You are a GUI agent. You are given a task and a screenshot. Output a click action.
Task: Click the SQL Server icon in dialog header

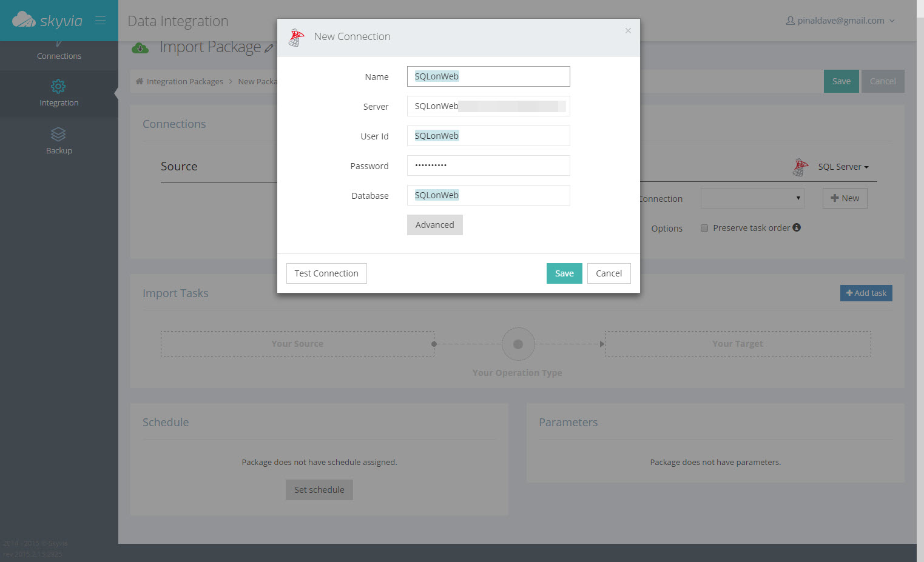[x=297, y=38]
